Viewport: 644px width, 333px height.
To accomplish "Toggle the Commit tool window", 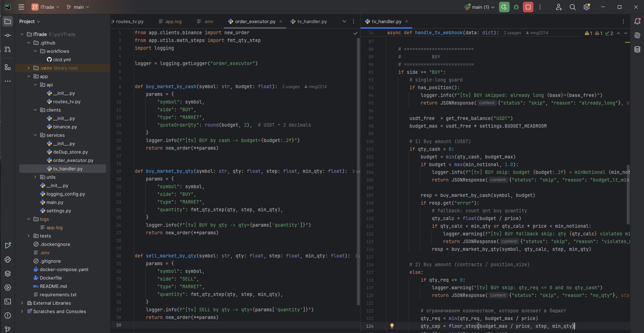I will click(x=8, y=35).
